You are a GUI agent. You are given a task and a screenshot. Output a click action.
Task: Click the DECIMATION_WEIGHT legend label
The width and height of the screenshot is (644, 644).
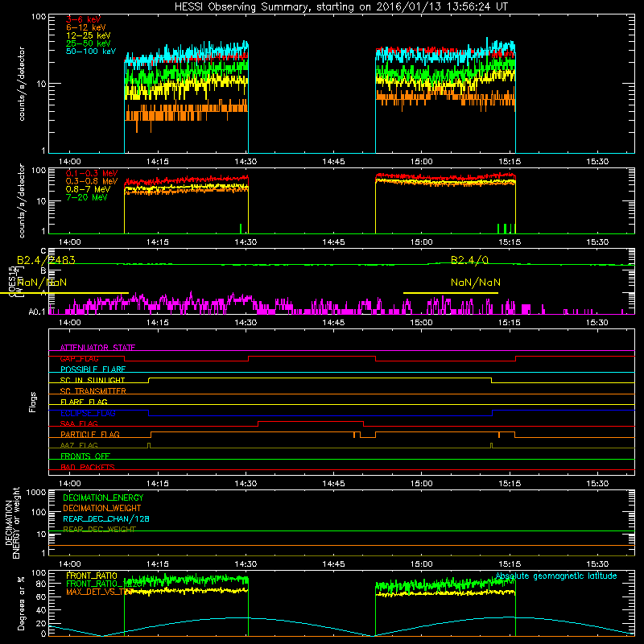(x=102, y=508)
